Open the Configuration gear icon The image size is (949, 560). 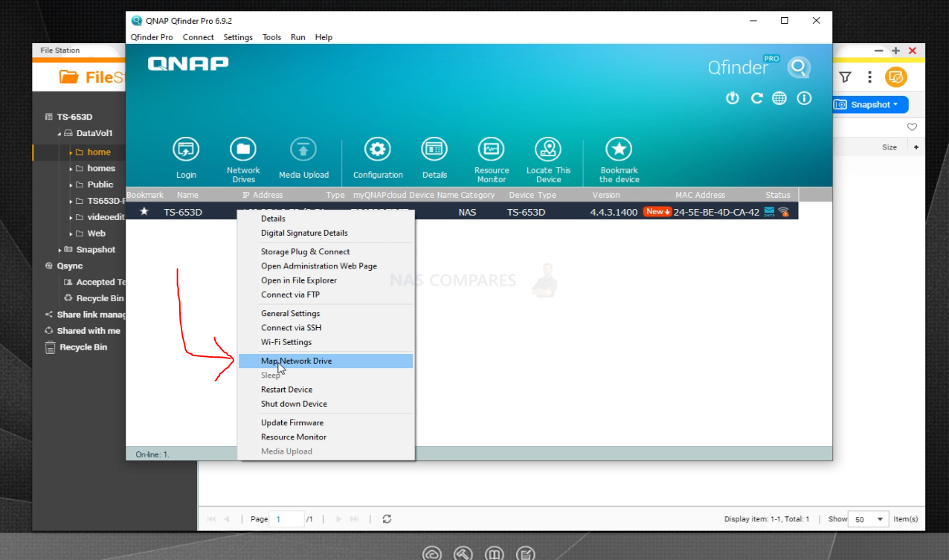tap(378, 149)
